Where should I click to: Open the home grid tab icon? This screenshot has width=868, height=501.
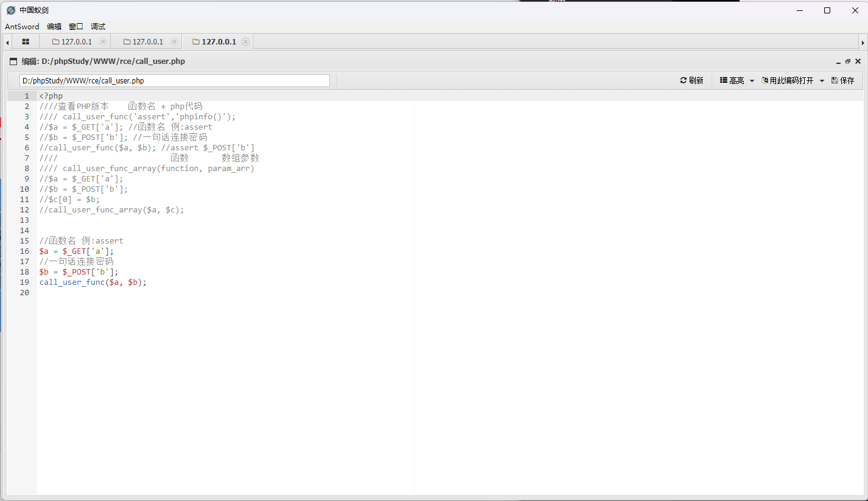click(x=26, y=42)
